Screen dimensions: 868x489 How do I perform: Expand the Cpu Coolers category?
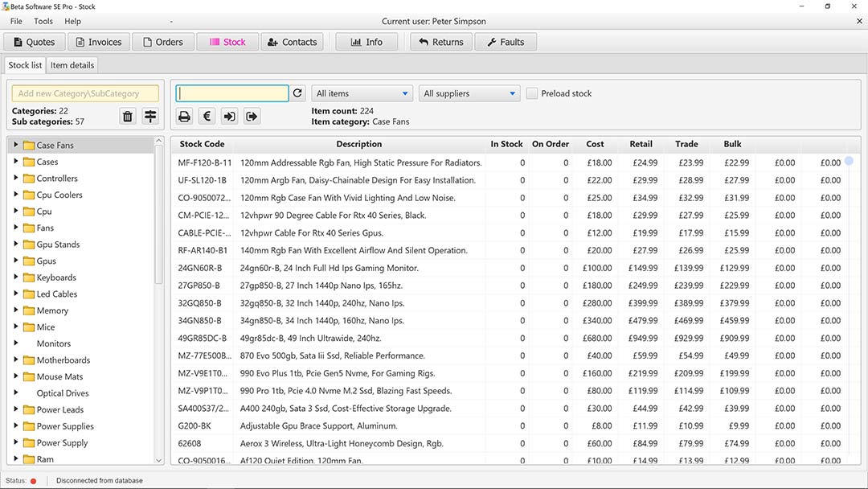(x=16, y=195)
